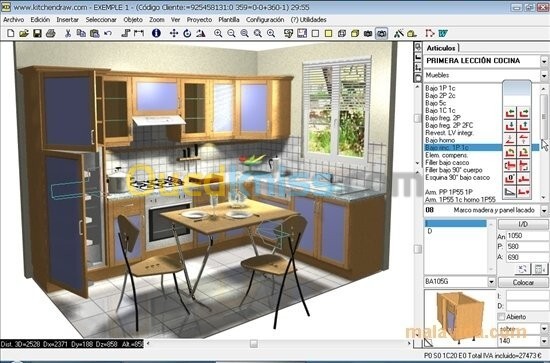This screenshot has width=550, height=363.
Task: Undo last action with arrow icon
Action: 108,33
